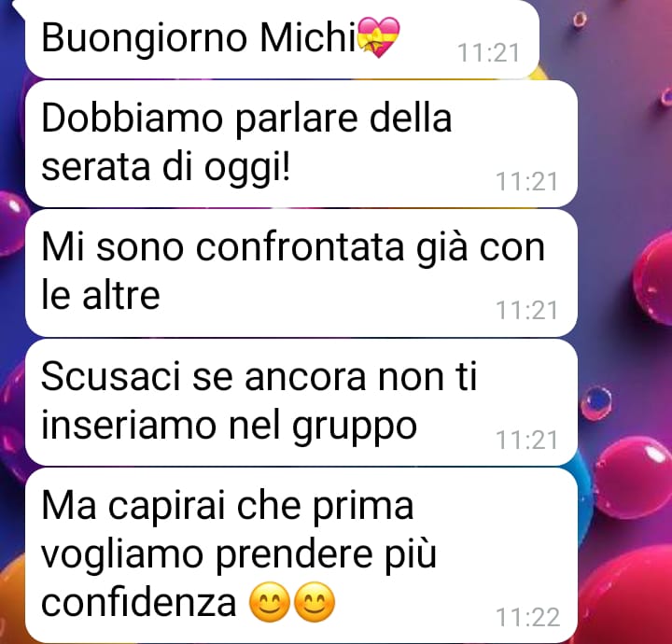The image size is (672, 644).
Task: Select the "Ma capirai che prima" message
Action: click(x=301, y=555)
